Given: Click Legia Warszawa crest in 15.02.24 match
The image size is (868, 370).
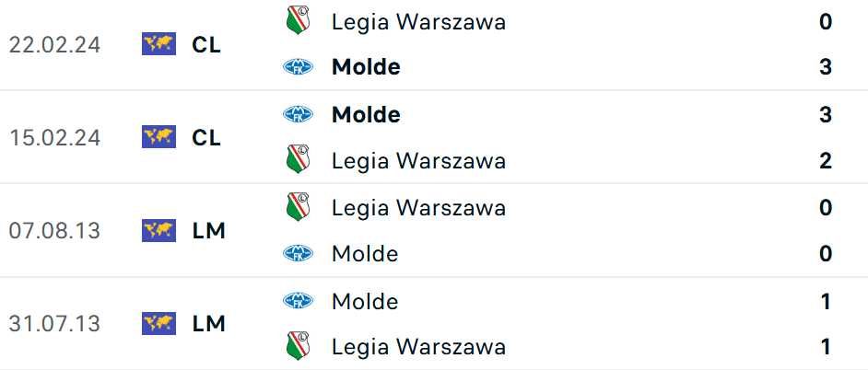Looking at the screenshot, I should (x=299, y=160).
